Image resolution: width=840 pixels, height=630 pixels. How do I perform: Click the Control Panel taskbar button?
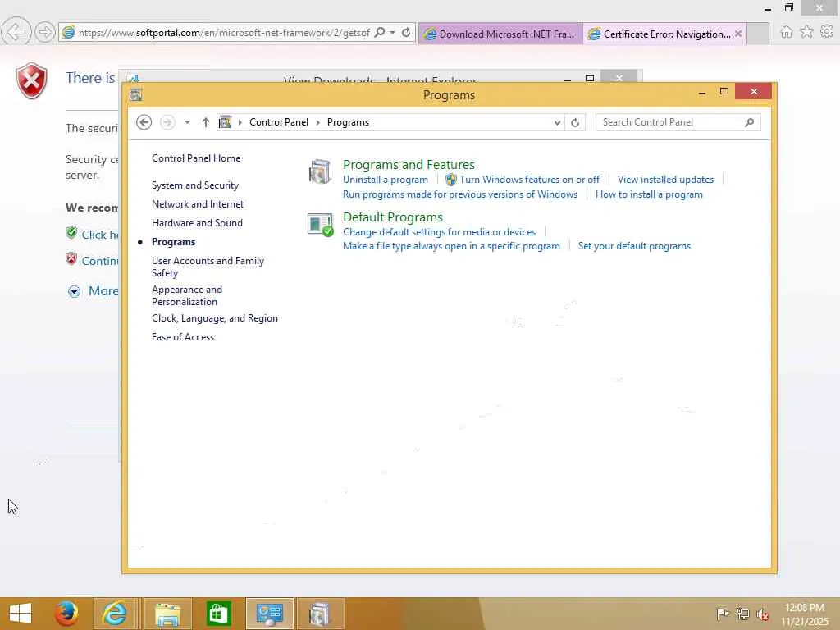click(269, 614)
